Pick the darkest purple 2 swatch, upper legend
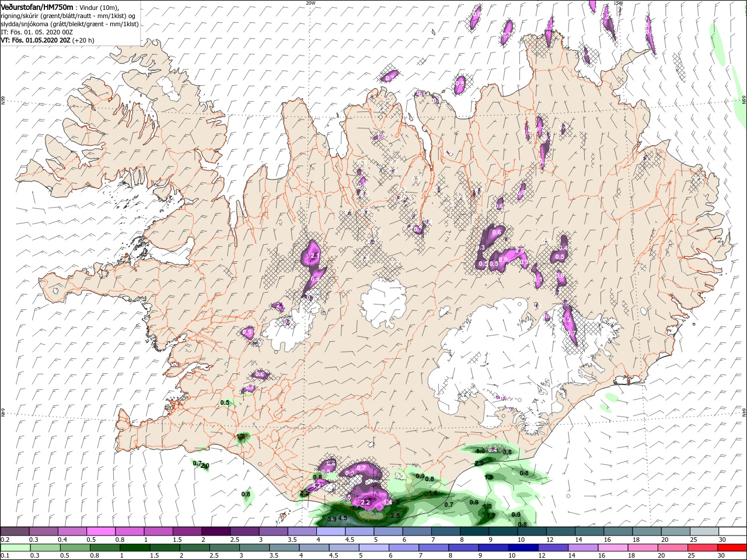Image resolution: width=747 pixels, height=560 pixels. pyautogui.click(x=215, y=531)
